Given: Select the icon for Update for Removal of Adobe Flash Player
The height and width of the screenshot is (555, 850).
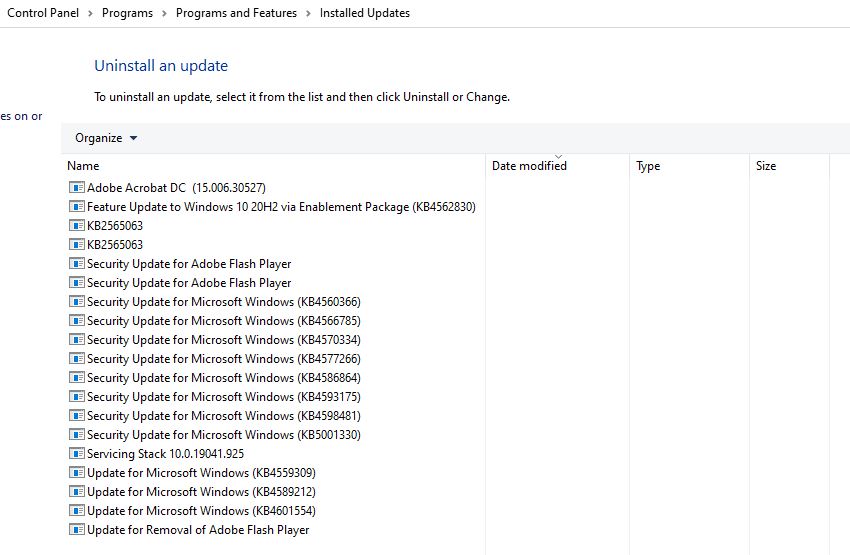Looking at the screenshot, I should pos(77,529).
